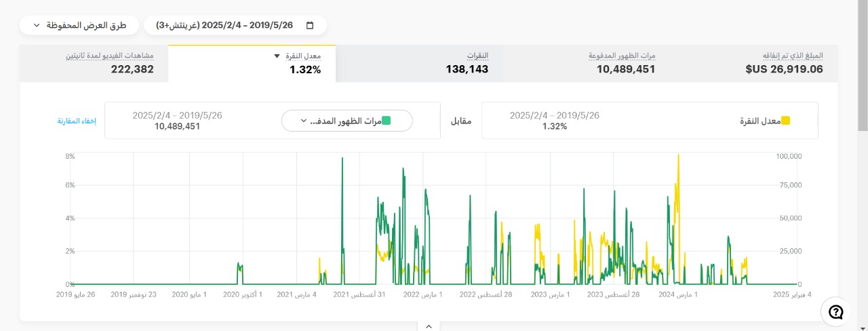The width and height of the screenshot is (868, 331).
Task: Click the calendar icon in the date range picker
Action: click(310, 25)
